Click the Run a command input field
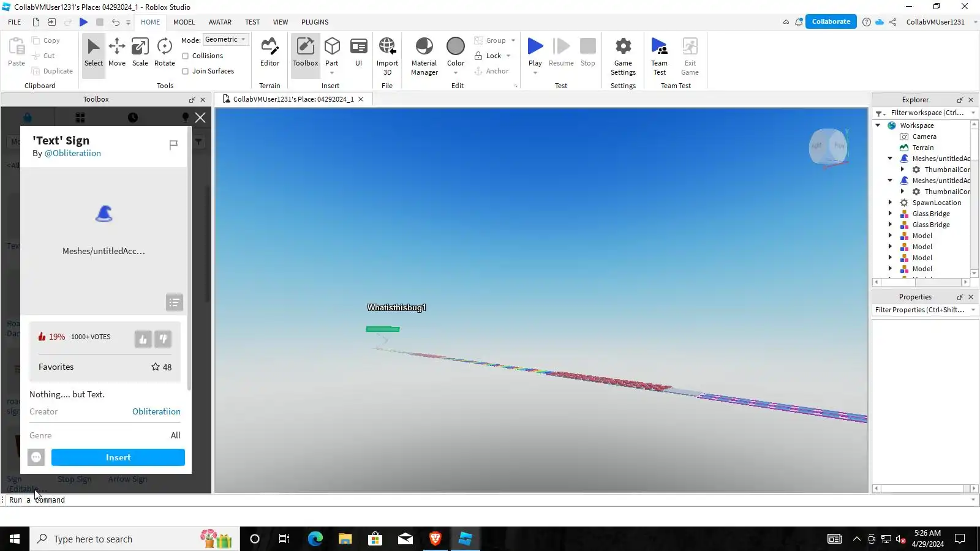 (x=488, y=500)
